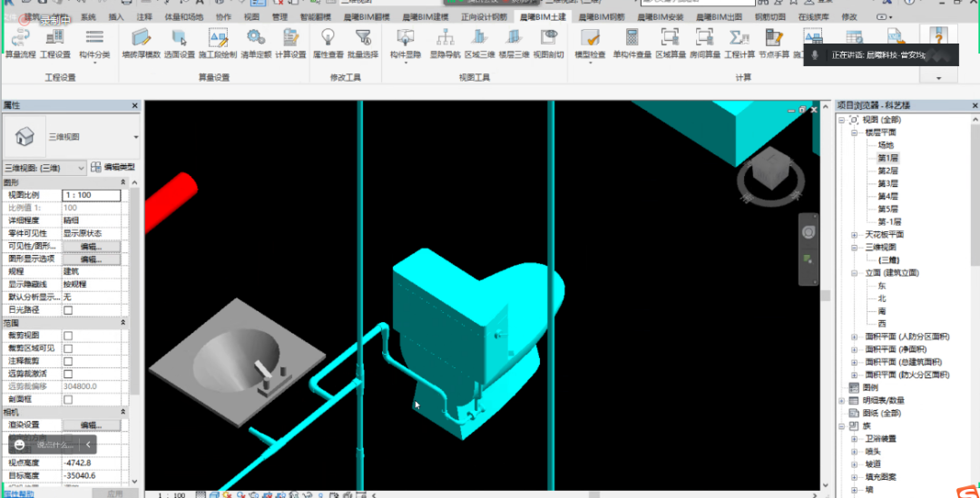This screenshot has width=980, height=498.
Task: Click the 工程计算 sigma icon
Action: click(740, 43)
